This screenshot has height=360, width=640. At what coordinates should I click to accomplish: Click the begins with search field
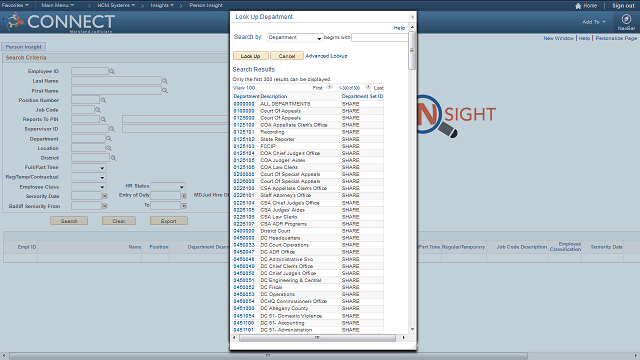pos(380,38)
